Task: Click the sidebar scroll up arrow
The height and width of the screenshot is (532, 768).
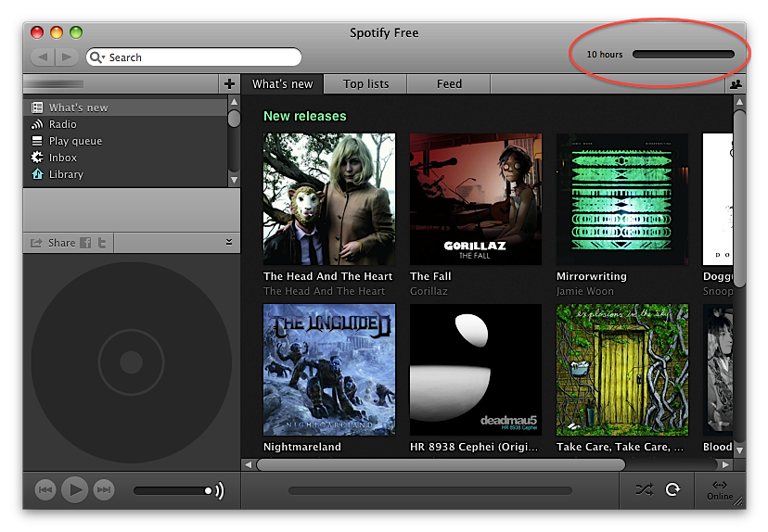Action: 234,102
